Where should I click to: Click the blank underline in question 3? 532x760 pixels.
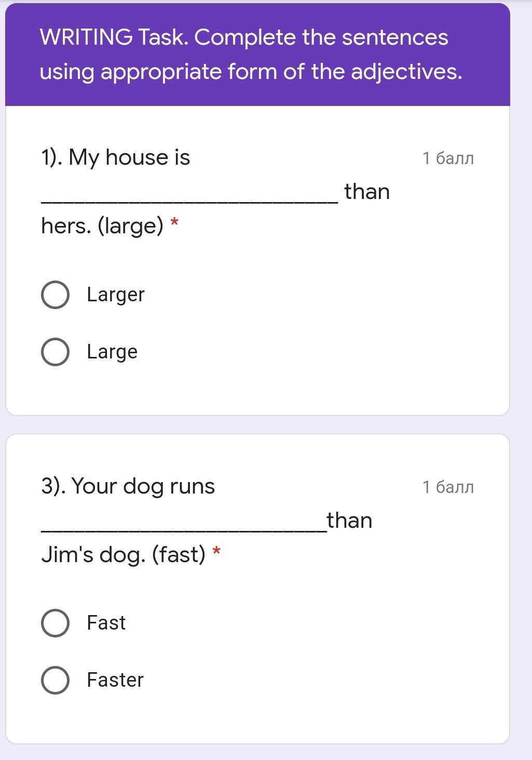[184, 530]
